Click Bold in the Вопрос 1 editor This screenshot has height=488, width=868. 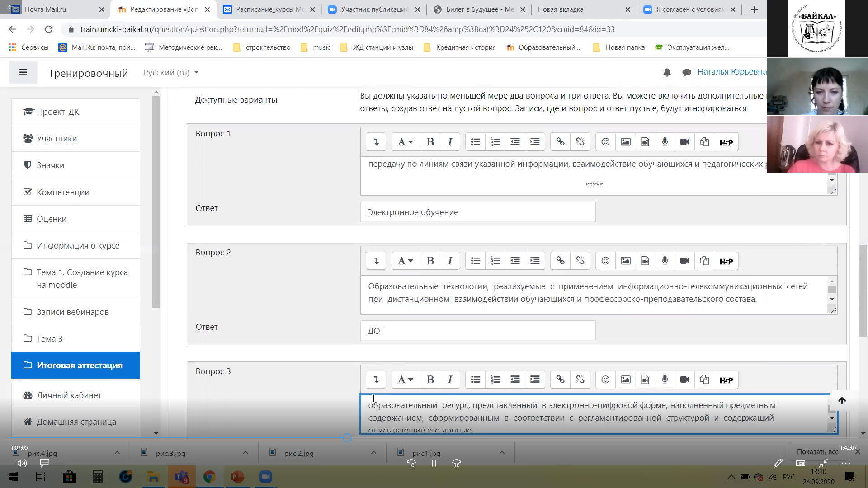[x=430, y=142]
